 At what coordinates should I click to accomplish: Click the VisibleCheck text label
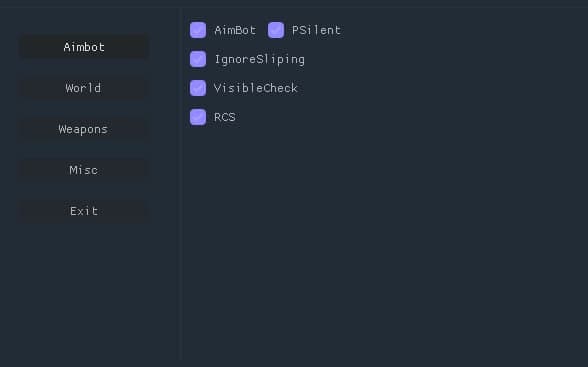point(256,88)
